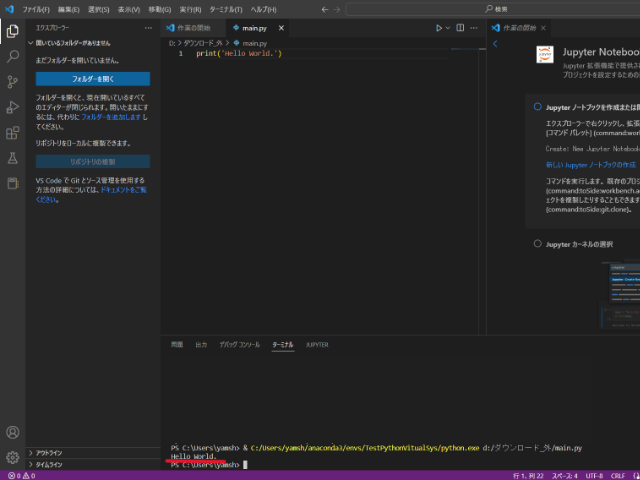640x480 pixels.
Task: Click the Jupyter walkthrough preview thumbnail
Action: pos(620,295)
